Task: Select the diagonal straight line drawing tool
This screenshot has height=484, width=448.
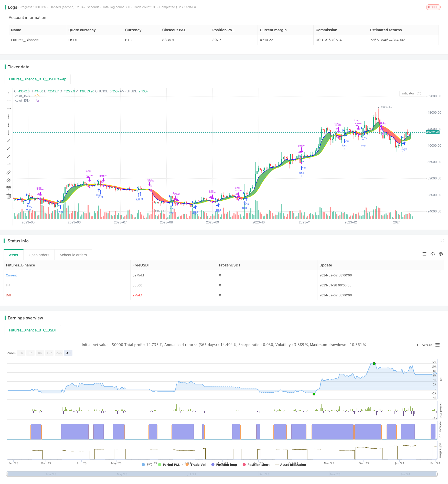Action: tap(9, 141)
